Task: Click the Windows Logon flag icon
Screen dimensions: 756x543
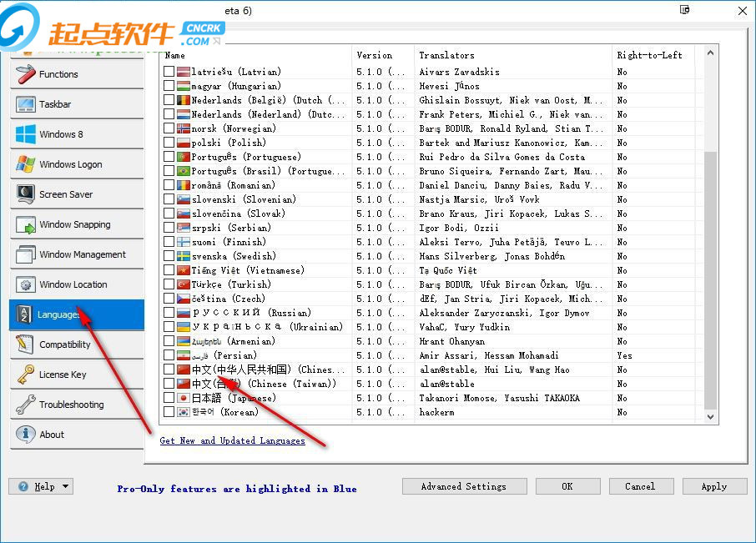Action: (x=25, y=163)
